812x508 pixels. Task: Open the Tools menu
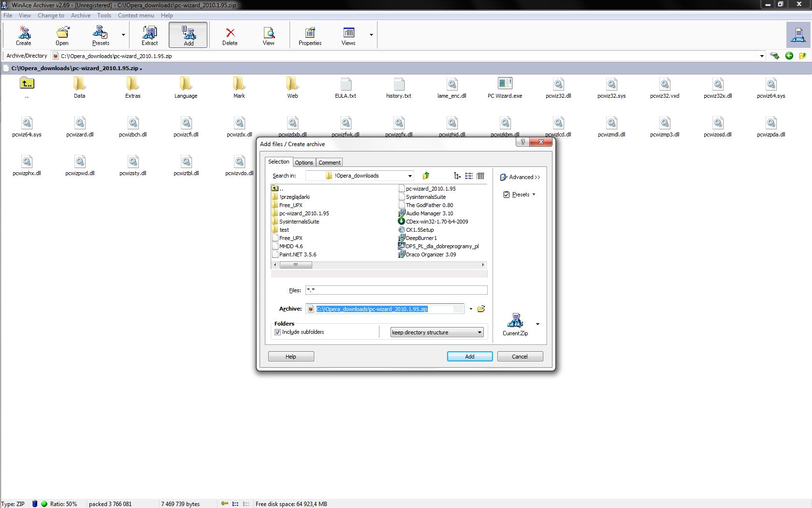(104, 15)
